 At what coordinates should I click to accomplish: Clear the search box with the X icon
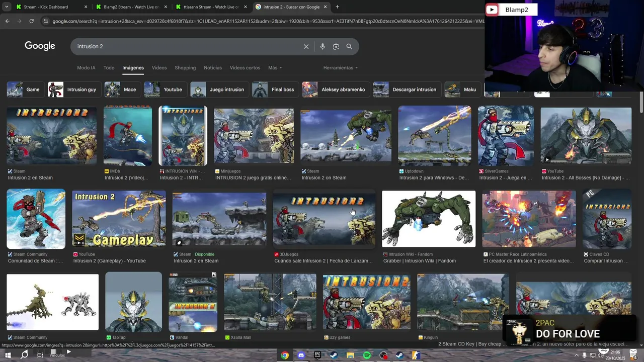[306, 46]
